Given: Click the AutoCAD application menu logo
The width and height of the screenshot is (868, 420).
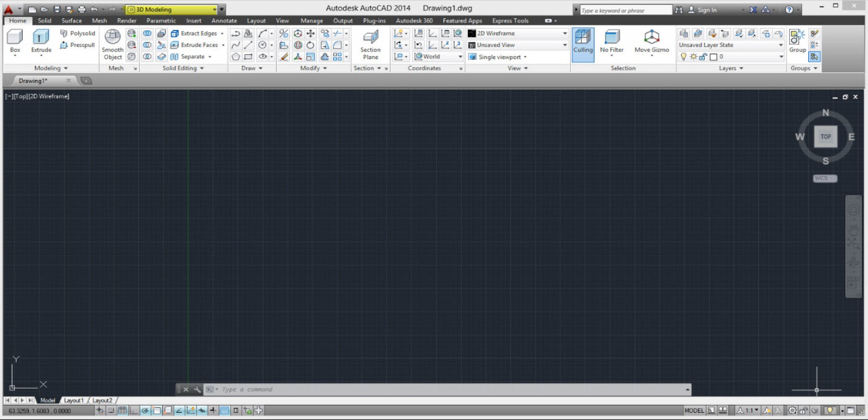Looking at the screenshot, I should pyautogui.click(x=8, y=9).
